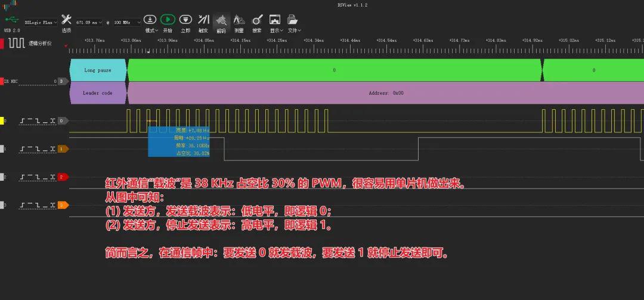Image resolution: width=644 pixels, height=300 pixels.
Task: Set rising-edge trigger on channel 3
Action: tap(23, 205)
